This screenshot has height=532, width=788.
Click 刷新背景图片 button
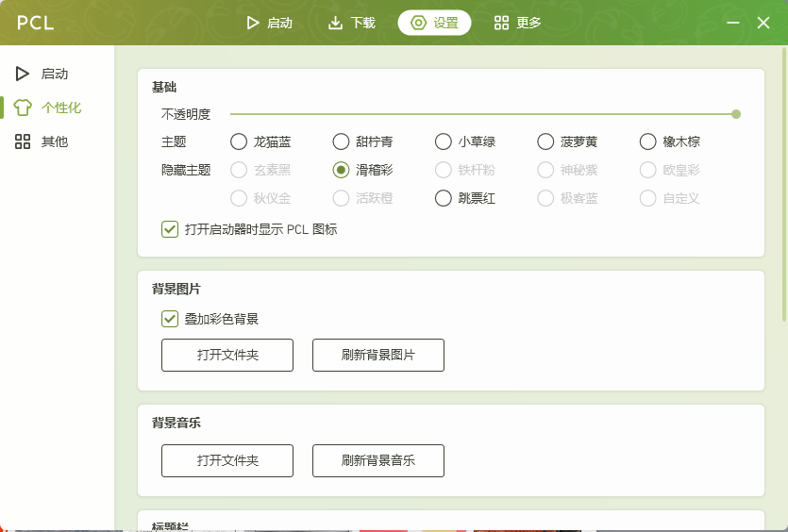378,356
